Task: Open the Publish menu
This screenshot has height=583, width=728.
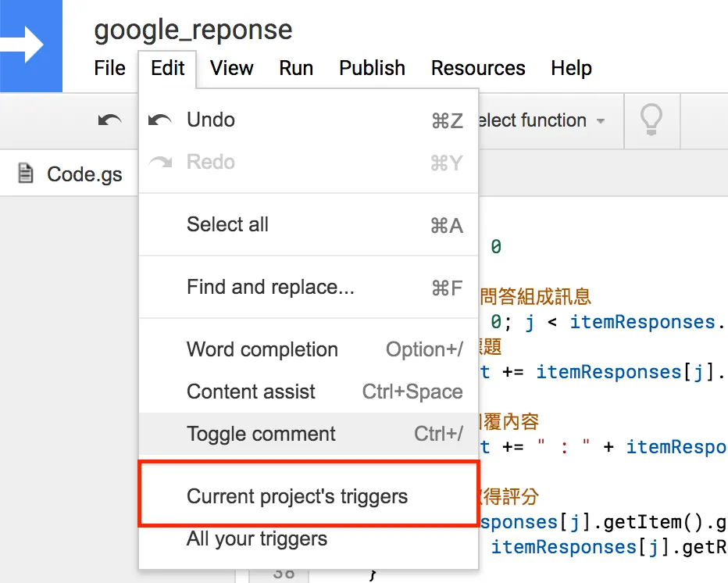Action: (x=372, y=68)
